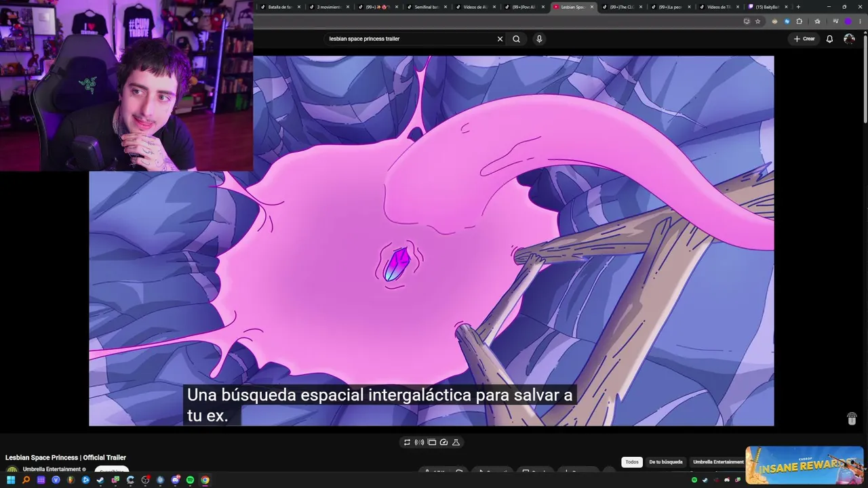The width and height of the screenshot is (868, 488).
Task: Open Discord from the taskbar
Action: 175,480
